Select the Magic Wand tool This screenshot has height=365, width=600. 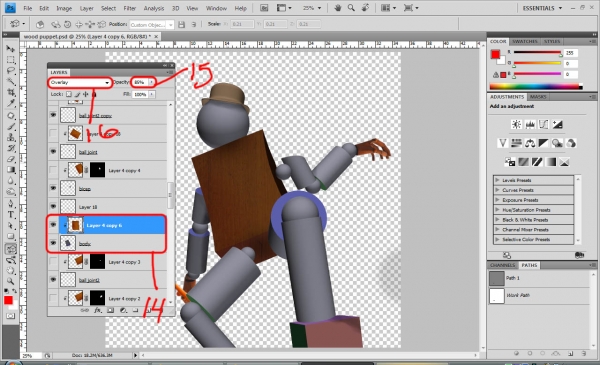(x=11, y=81)
